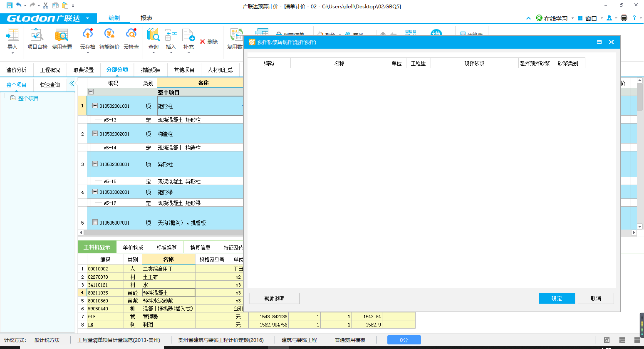
Task: Click the robot assistant icon
Action: (624, 18)
